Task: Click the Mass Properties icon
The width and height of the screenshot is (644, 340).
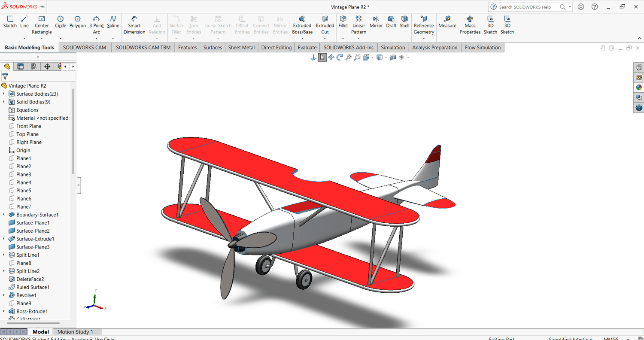Action: pyautogui.click(x=470, y=25)
